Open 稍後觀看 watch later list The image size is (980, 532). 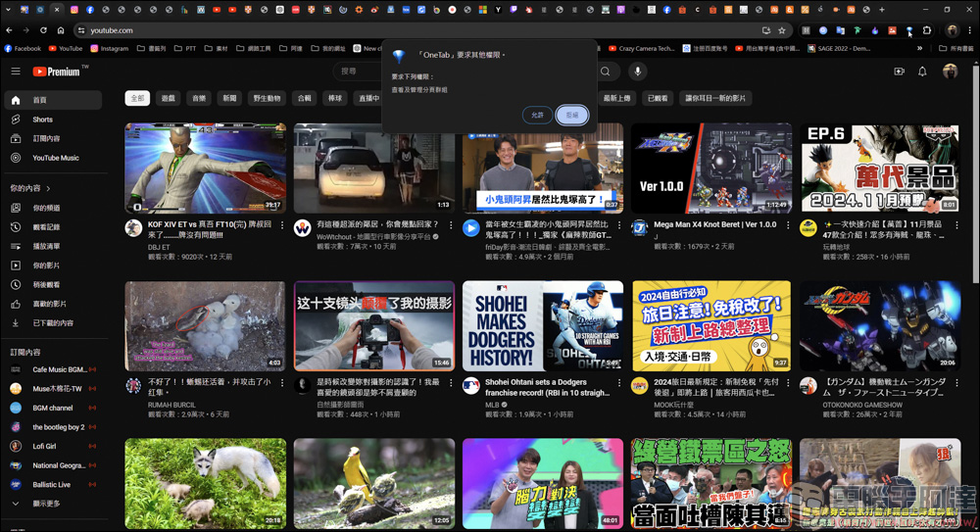click(x=53, y=284)
